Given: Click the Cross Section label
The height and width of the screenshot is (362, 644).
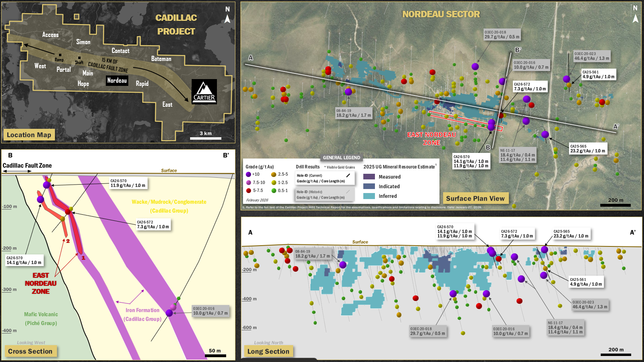Looking at the screenshot, I should [x=30, y=351].
